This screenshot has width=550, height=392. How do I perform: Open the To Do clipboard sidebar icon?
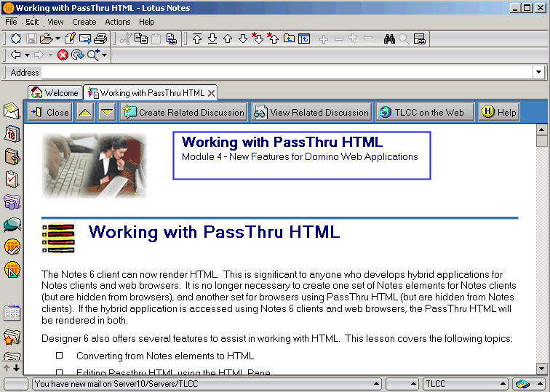12,179
